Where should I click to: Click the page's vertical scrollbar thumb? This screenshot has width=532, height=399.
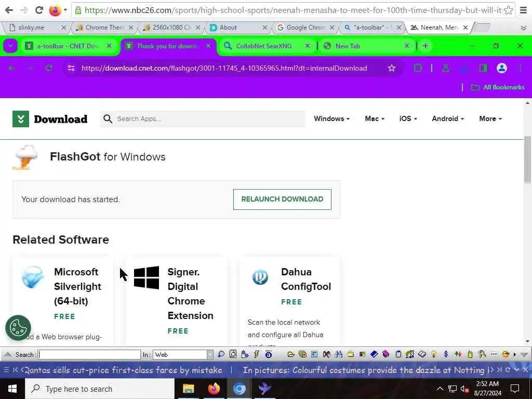528,160
